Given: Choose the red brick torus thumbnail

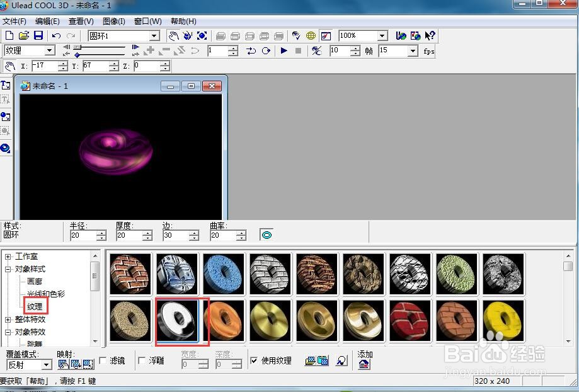Looking at the screenshot, I should click(410, 321).
